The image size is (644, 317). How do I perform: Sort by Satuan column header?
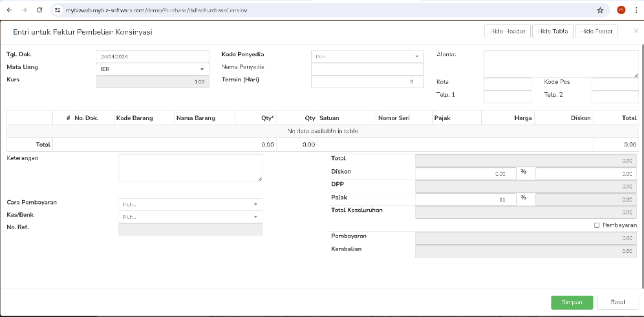tap(347, 118)
